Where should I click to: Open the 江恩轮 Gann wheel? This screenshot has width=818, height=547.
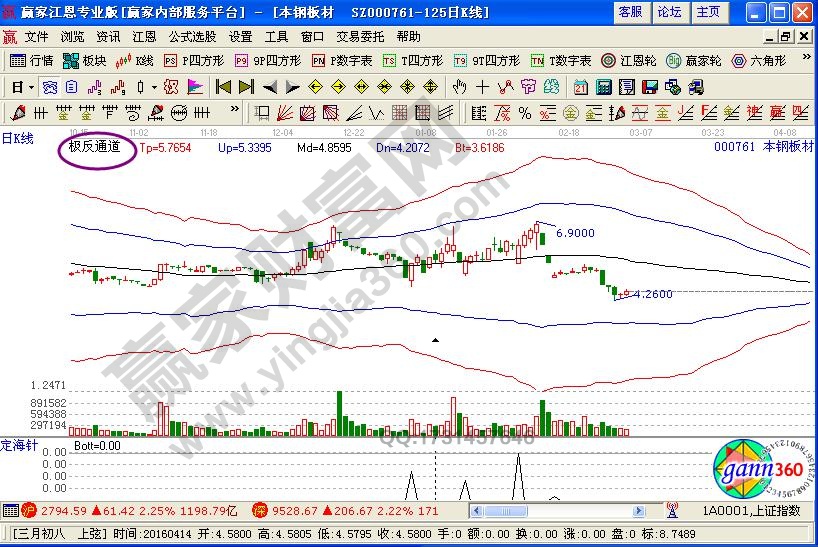click(629, 61)
